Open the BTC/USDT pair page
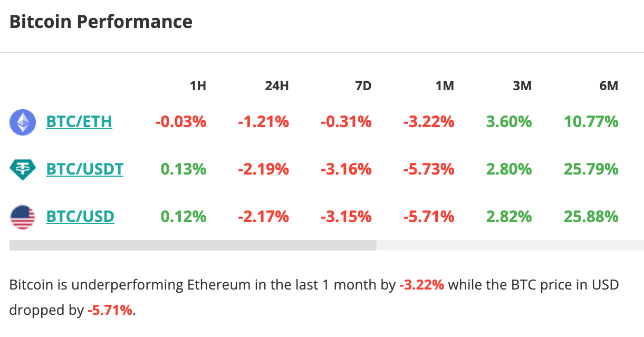 (x=85, y=169)
